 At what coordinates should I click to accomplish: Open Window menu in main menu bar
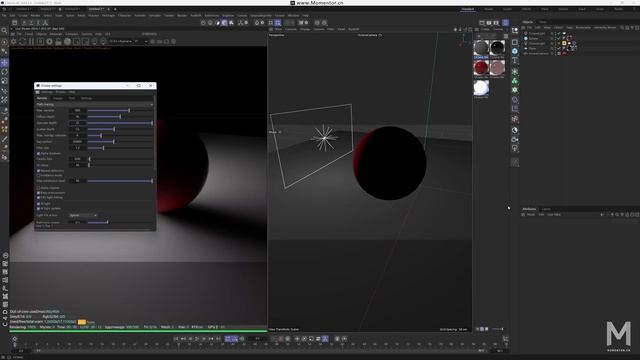tap(293, 16)
